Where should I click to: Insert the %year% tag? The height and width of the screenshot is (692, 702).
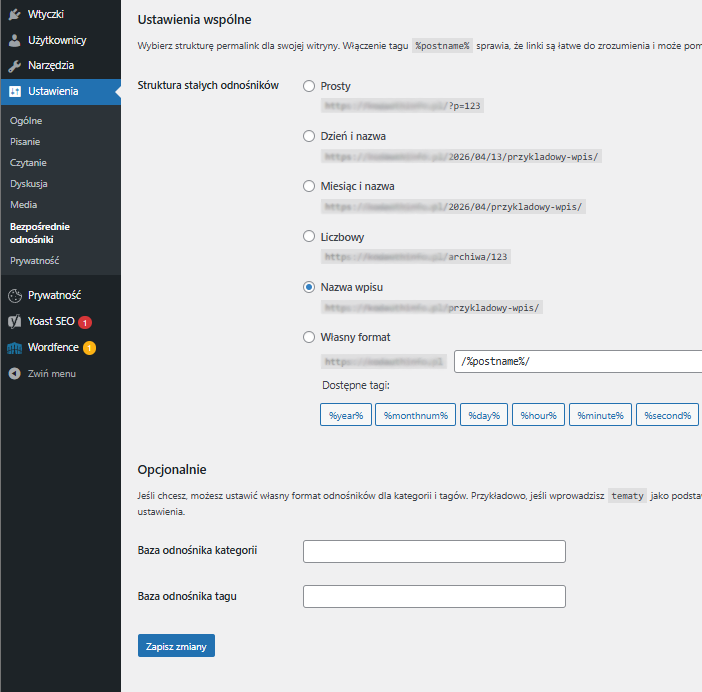346,415
